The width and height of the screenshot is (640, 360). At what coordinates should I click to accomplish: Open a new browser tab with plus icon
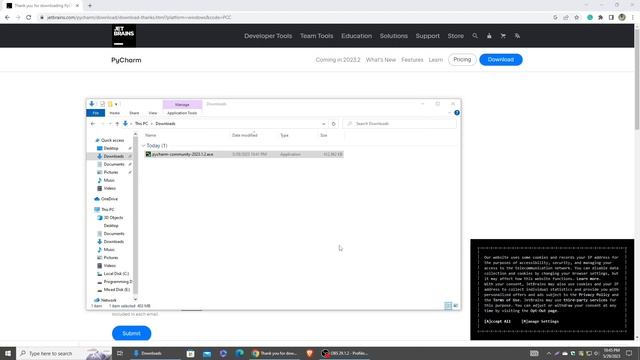(x=90, y=6)
